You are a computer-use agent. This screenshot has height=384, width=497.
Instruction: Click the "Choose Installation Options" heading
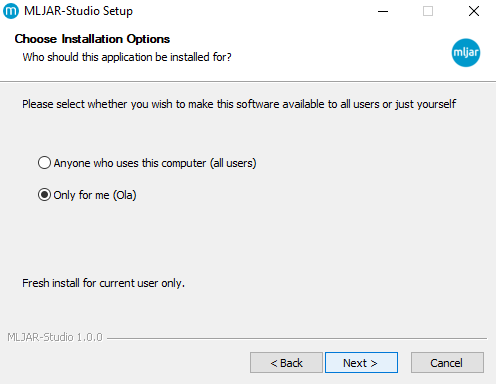[92, 39]
